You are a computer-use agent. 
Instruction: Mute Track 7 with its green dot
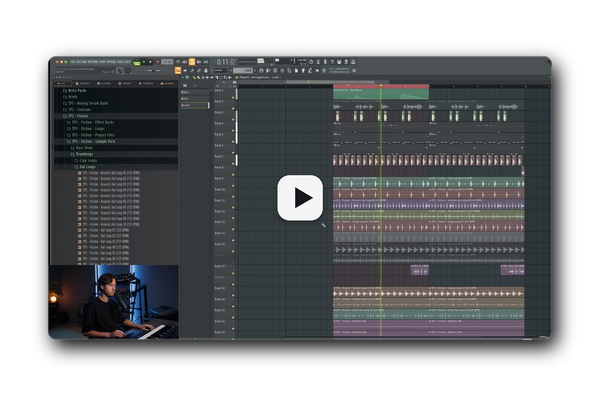(233, 164)
